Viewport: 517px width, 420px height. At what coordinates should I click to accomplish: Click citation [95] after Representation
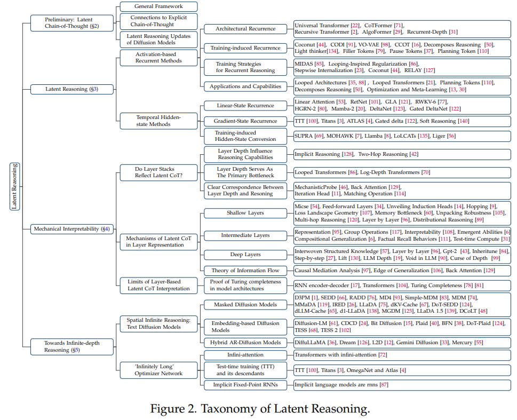point(336,232)
